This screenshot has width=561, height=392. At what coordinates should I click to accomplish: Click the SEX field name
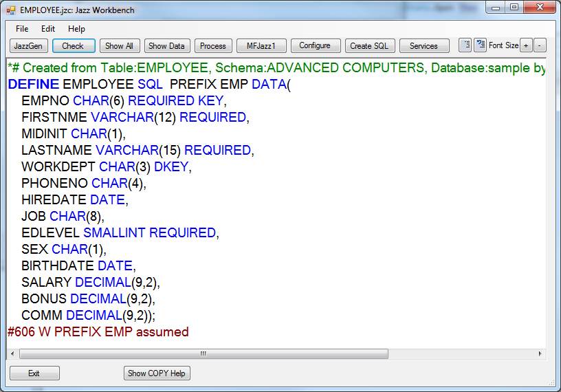[34, 249]
